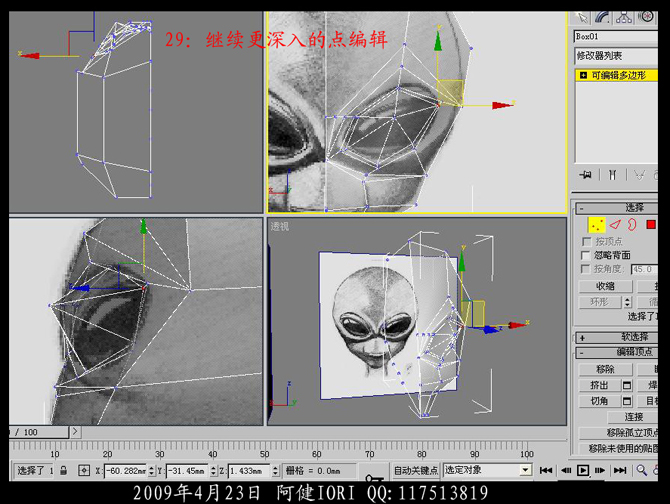The width and height of the screenshot is (670, 504).
Task: Click the go to start playback button
Action: [546, 471]
